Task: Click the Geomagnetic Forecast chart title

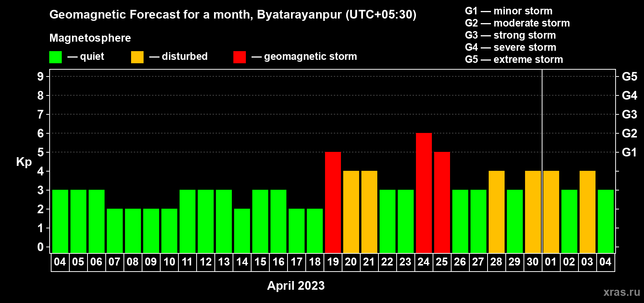Action: [x=233, y=15]
